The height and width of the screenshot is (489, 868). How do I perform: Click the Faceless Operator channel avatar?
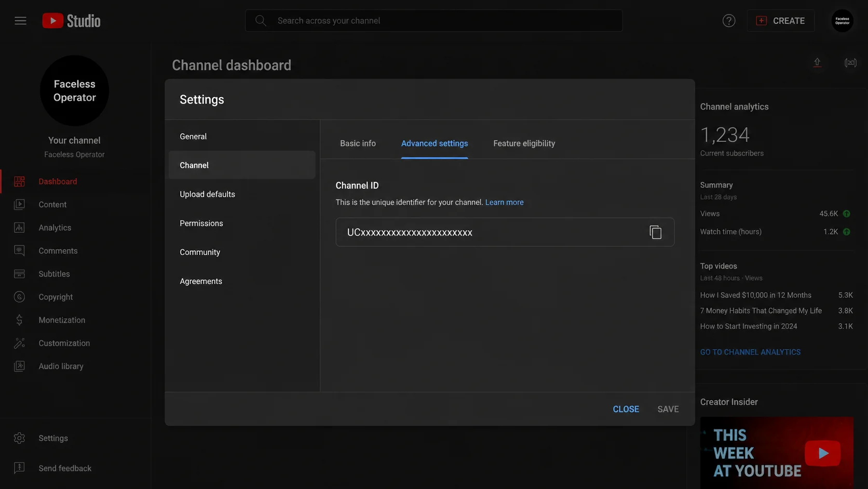(74, 90)
